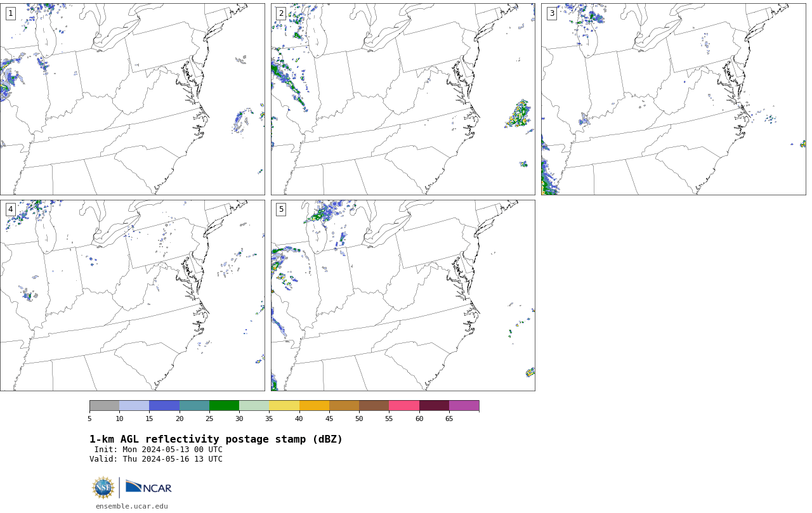Click the gray 5-10 dBZ swatch
This screenshot has height=513, width=812.
coord(104,406)
